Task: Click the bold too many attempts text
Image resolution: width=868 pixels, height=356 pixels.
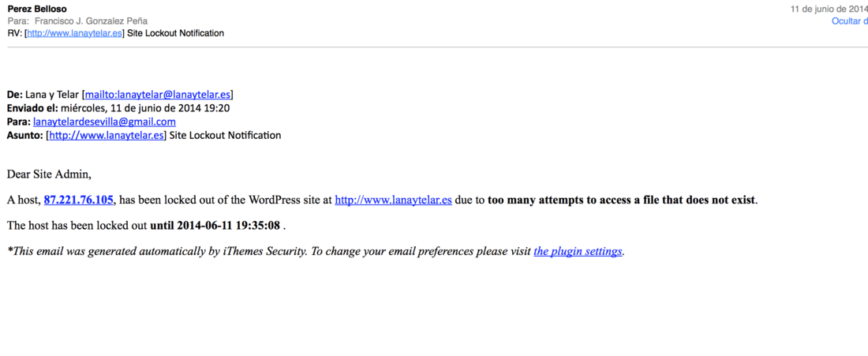Action: click(x=621, y=200)
